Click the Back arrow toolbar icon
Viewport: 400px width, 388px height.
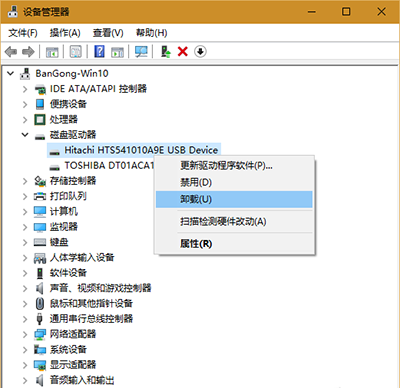coord(11,52)
